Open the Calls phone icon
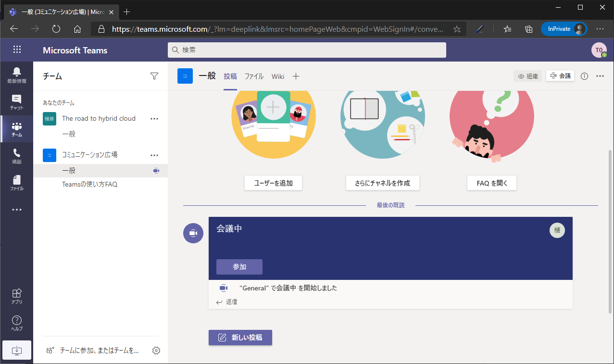The height and width of the screenshot is (364, 614). [x=17, y=156]
